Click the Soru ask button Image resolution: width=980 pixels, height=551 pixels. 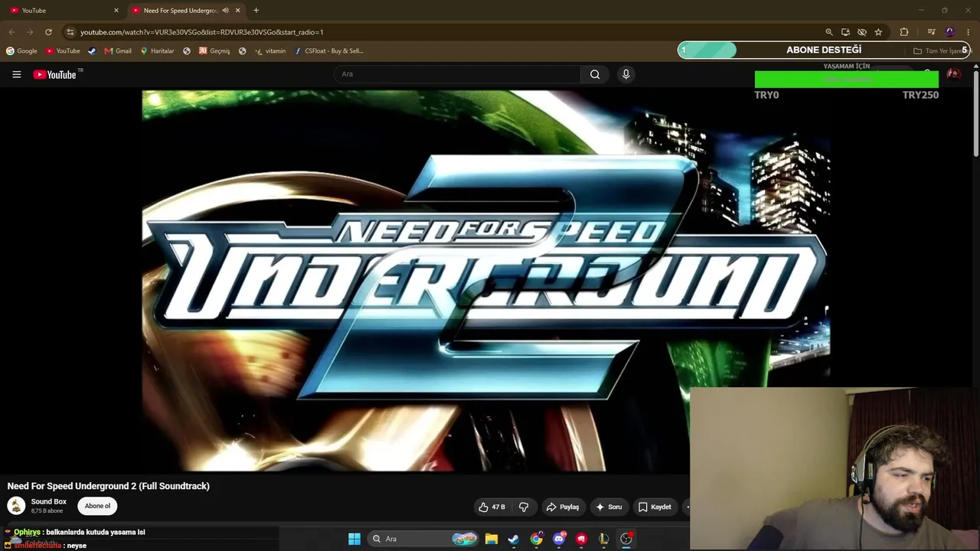(609, 507)
